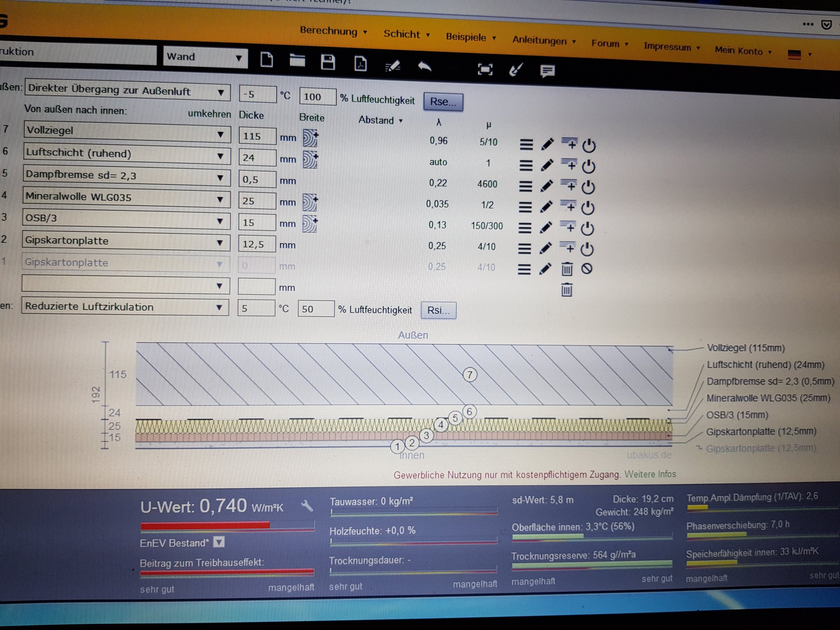Click the fullscreen frame icon in toolbar
Image resolution: width=840 pixels, height=630 pixels.
tap(485, 69)
